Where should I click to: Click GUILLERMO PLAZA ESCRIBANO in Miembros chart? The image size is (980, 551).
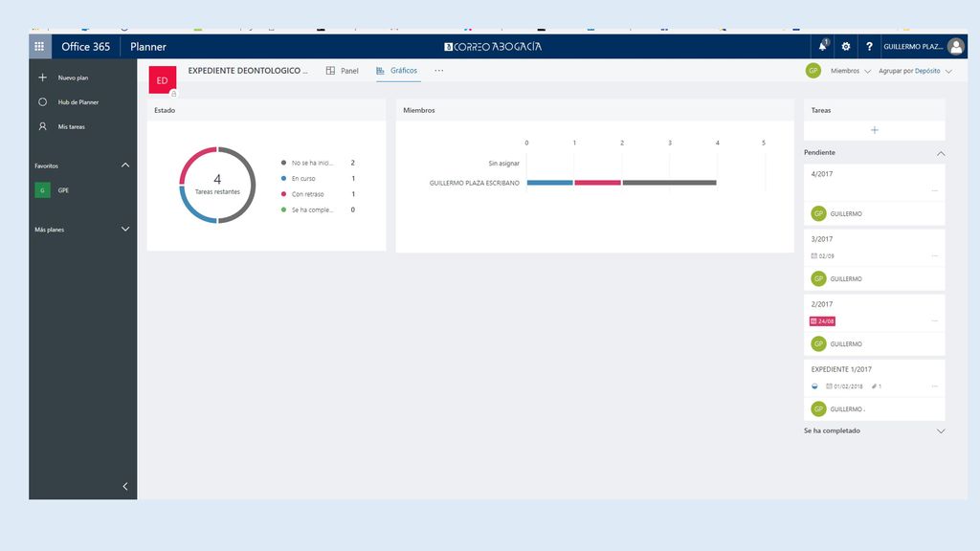click(x=475, y=183)
